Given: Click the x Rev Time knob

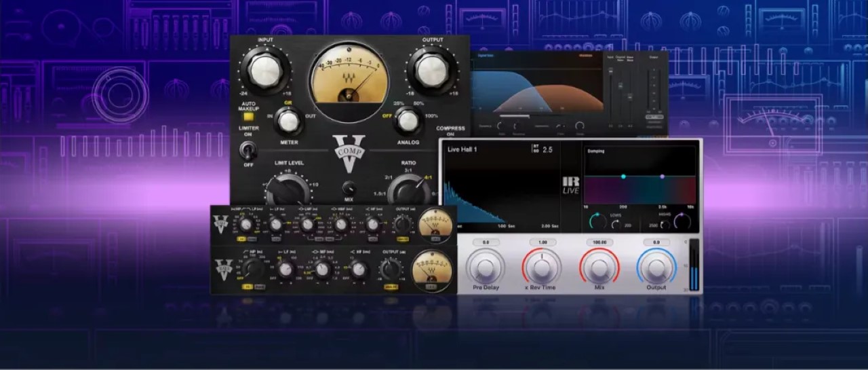Looking at the screenshot, I should (x=541, y=267).
